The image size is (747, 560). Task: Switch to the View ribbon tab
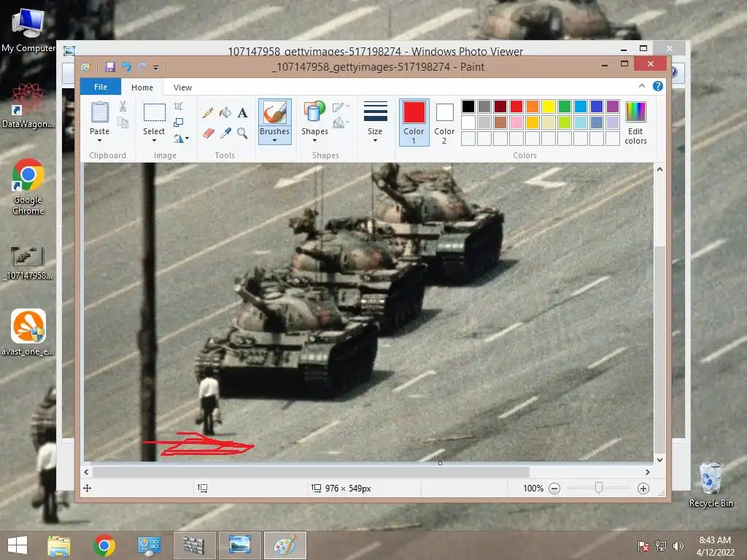click(x=183, y=87)
